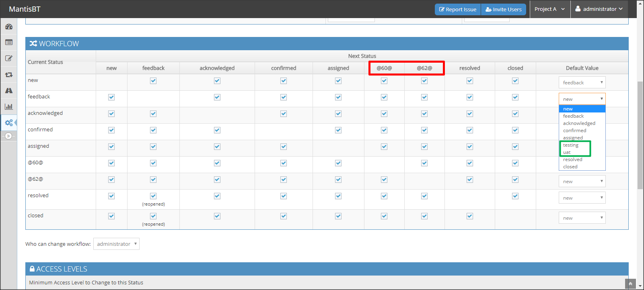Image resolution: width=644 pixels, height=290 pixels.
Task: Open the Change Log sidebar icon
Action: coord(9,75)
